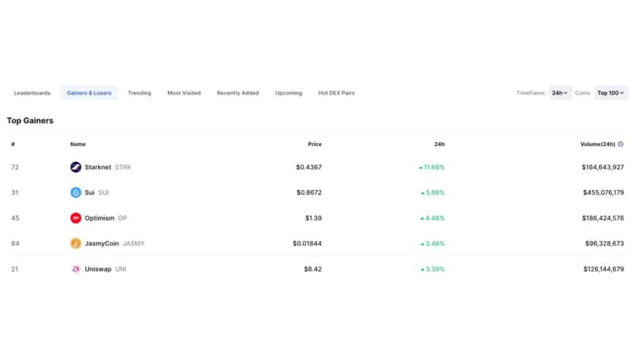Screen dimensions: 644x363
Task: Open the Starknet coin link
Action: click(98, 167)
